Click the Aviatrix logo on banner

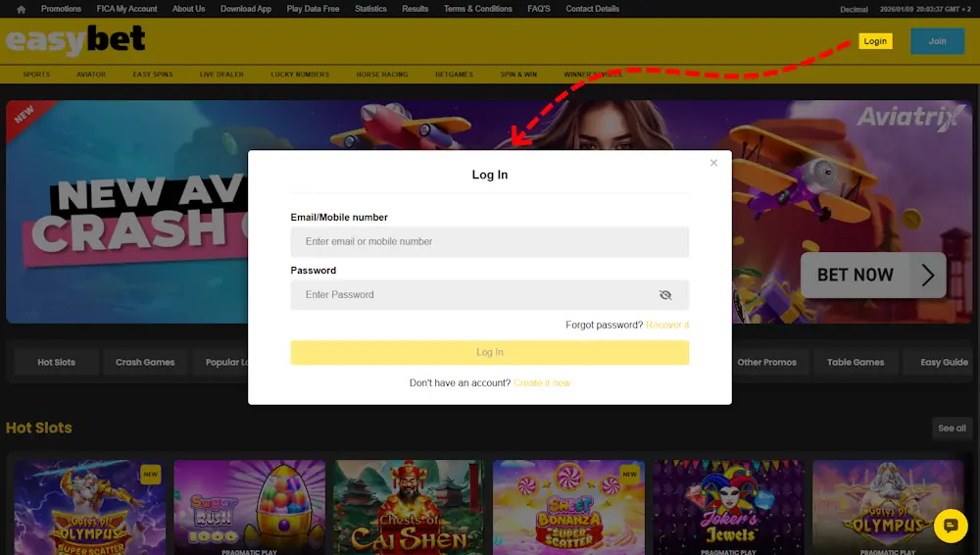[x=911, y=117]
